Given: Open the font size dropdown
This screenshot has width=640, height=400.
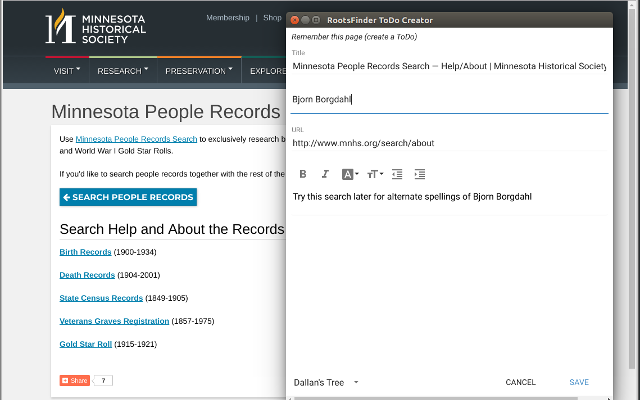Looking at the screenshot, I should click(x=375, y=174).
